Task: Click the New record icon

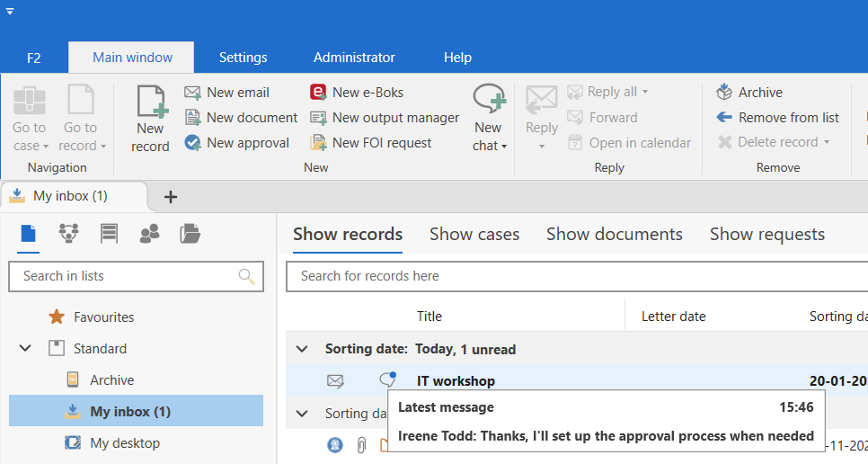Action: click(150, 101)
